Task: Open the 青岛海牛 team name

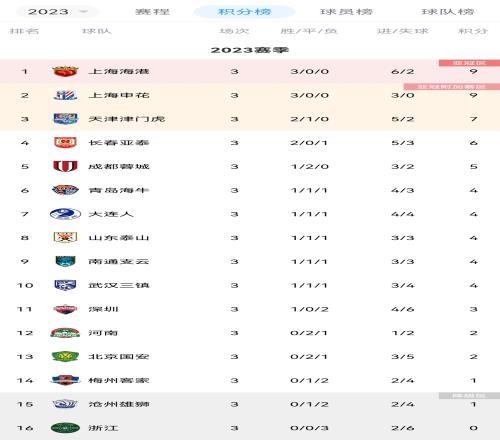Action: point(119,190)
